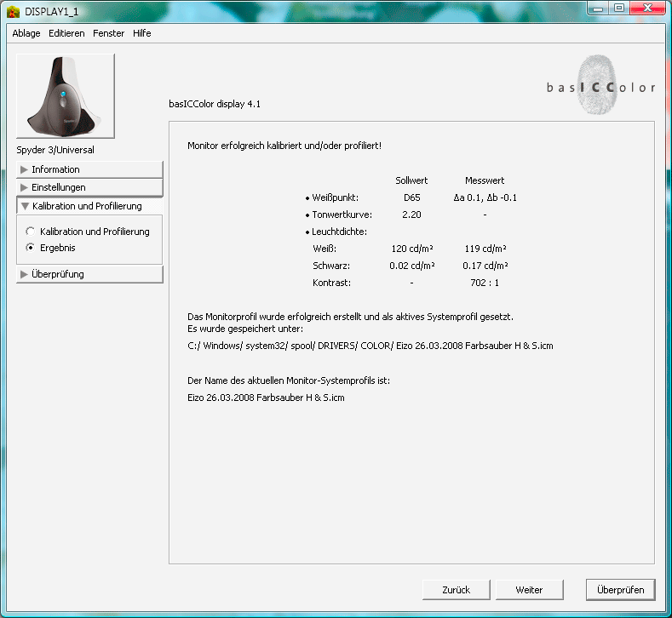This screenshot has width=672, height=618.
Task: Collapse the Kalibration und Profilierung section header
Action: [89, 206]
